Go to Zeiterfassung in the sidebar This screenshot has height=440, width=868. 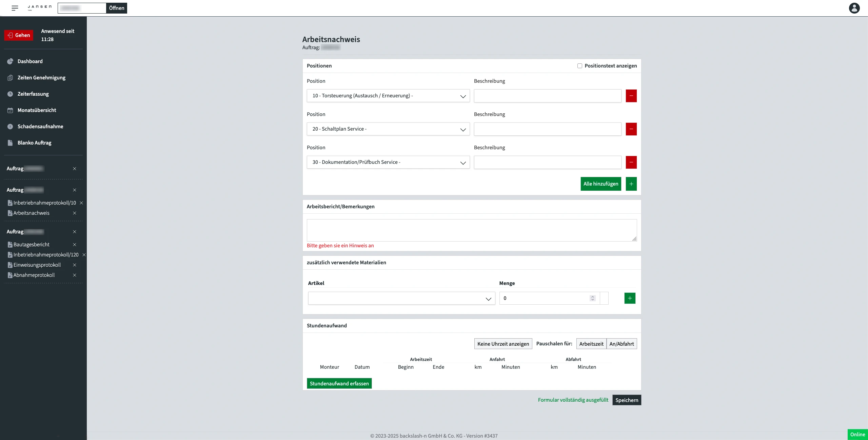coord(33,94)
